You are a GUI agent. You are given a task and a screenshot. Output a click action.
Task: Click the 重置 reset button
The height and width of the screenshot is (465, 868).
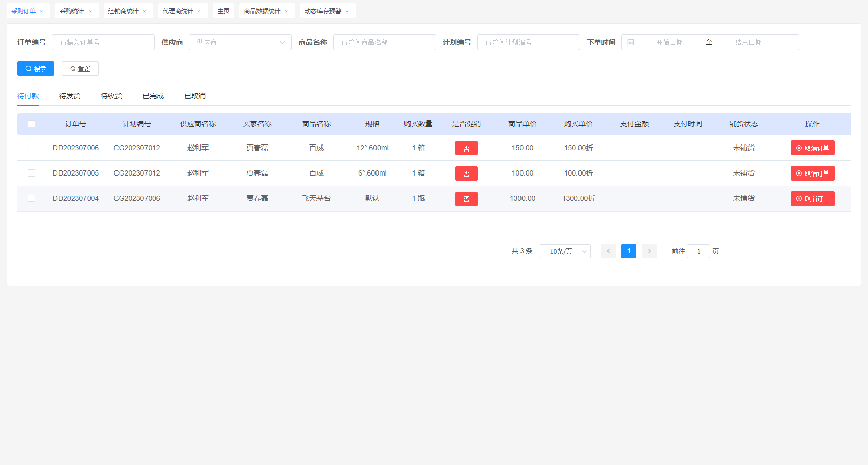pos(80,69)
